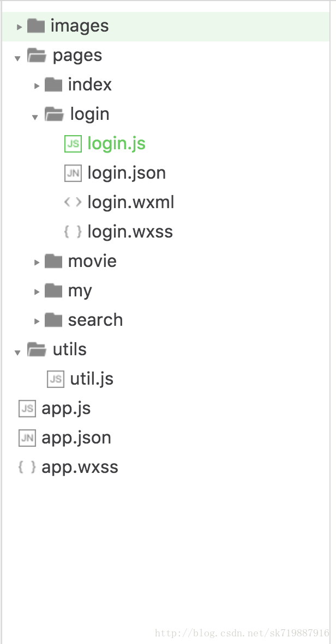Open the login.wxml file
This screenshot has height=644, width=336.
(131, 203)
